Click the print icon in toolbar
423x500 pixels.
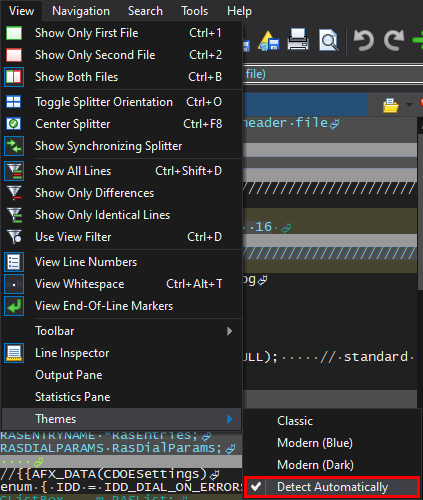pyautogui.click(x=298, y=39)
